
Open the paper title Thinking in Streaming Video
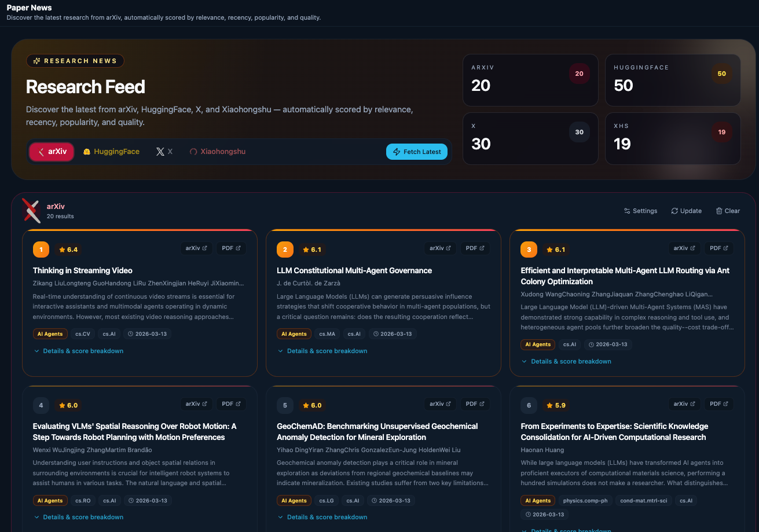[x=83, y=270]
